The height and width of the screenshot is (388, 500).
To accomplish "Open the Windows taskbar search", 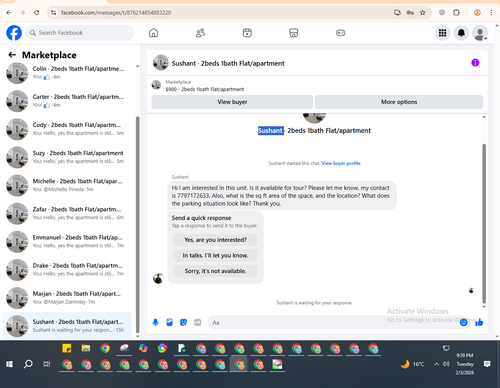I will [x=28, y=364].
